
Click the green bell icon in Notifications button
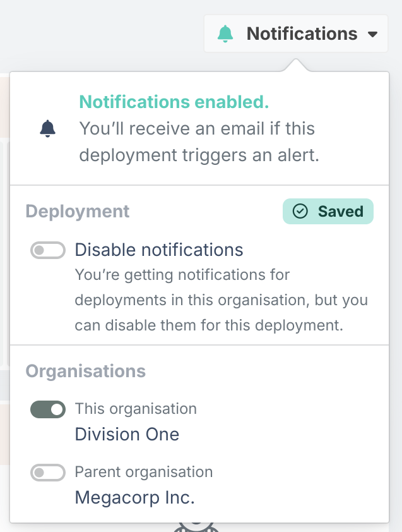tap(225, 34)
